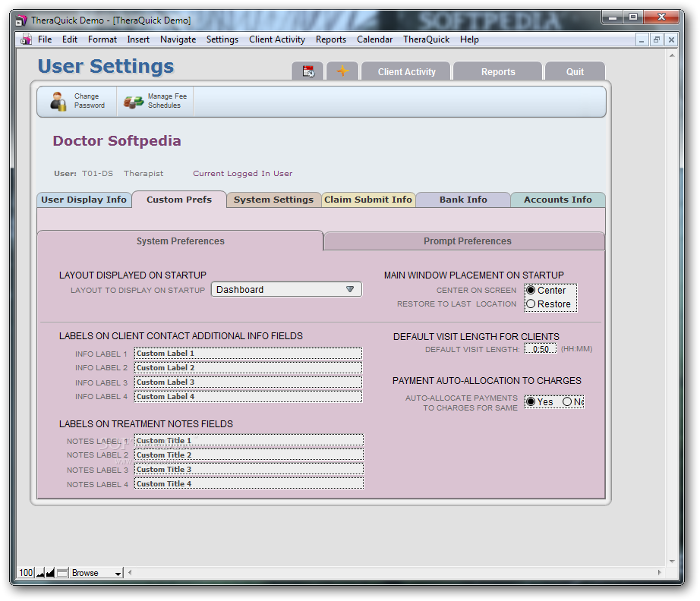Click the zoom out mountain icon in the status bar

(41, 572)
